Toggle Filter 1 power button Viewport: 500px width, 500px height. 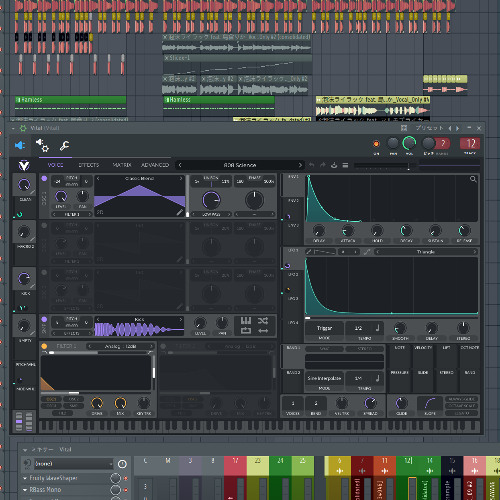click(x=44, y=346)
